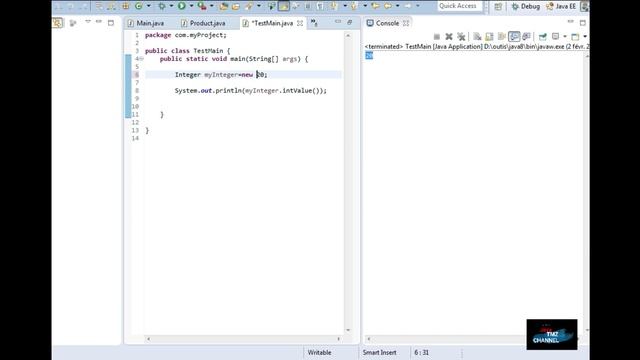Switch to Debug perspective

coord(526,7)
